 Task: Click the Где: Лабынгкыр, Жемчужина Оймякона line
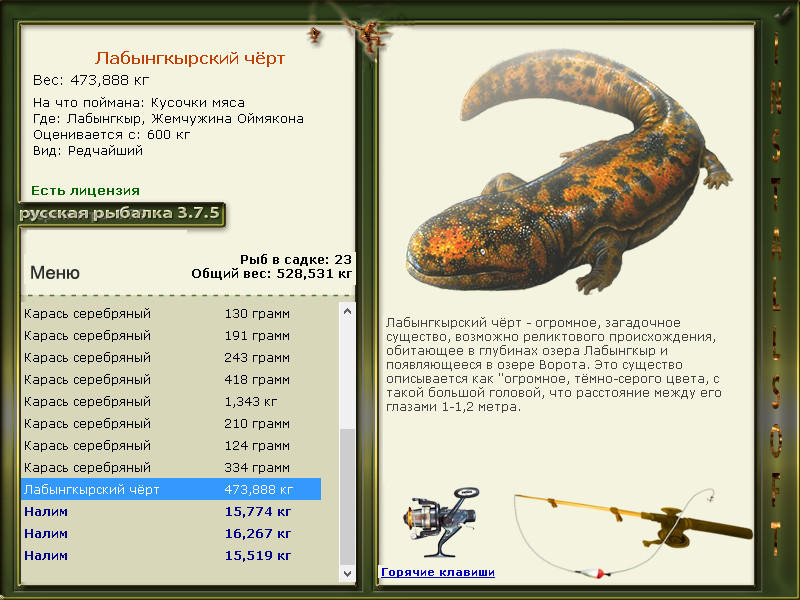(168, 119)
